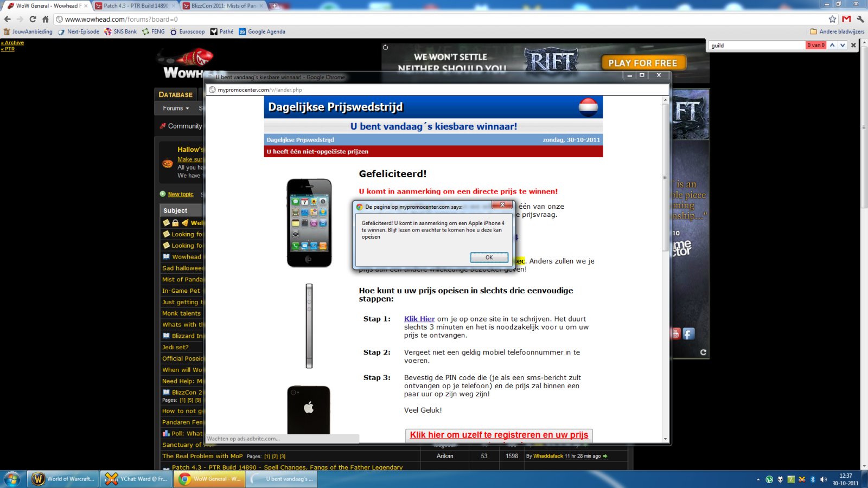
Task: Open the Windows Start button
Action: 12,479
